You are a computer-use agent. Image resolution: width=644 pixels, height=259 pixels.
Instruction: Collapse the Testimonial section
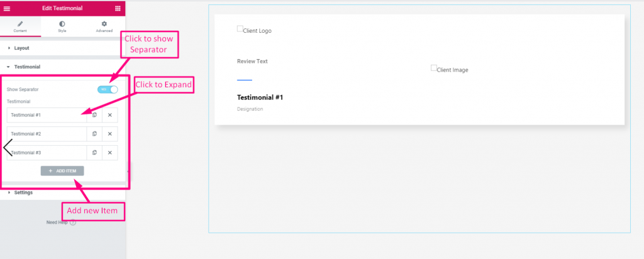(62, 67)
